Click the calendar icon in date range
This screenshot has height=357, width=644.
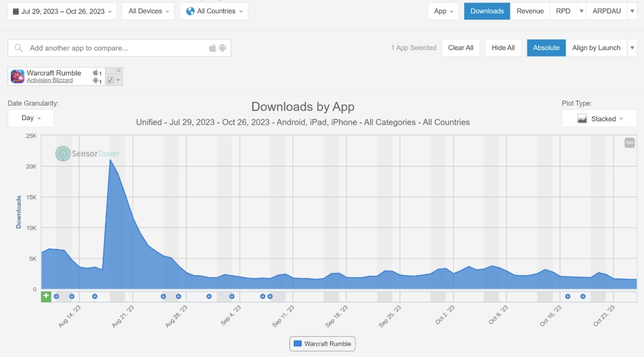click(16, 12)
